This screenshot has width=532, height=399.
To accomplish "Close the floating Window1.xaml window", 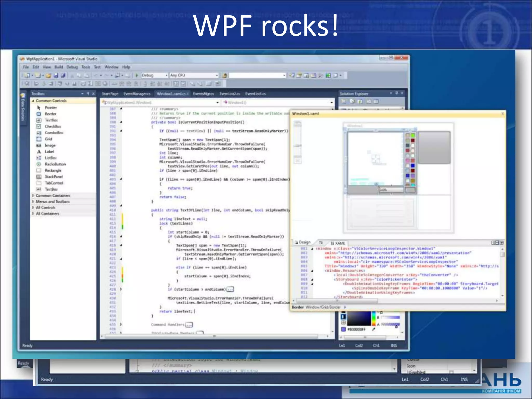I will pyautogui.click(x=502, y=114).
